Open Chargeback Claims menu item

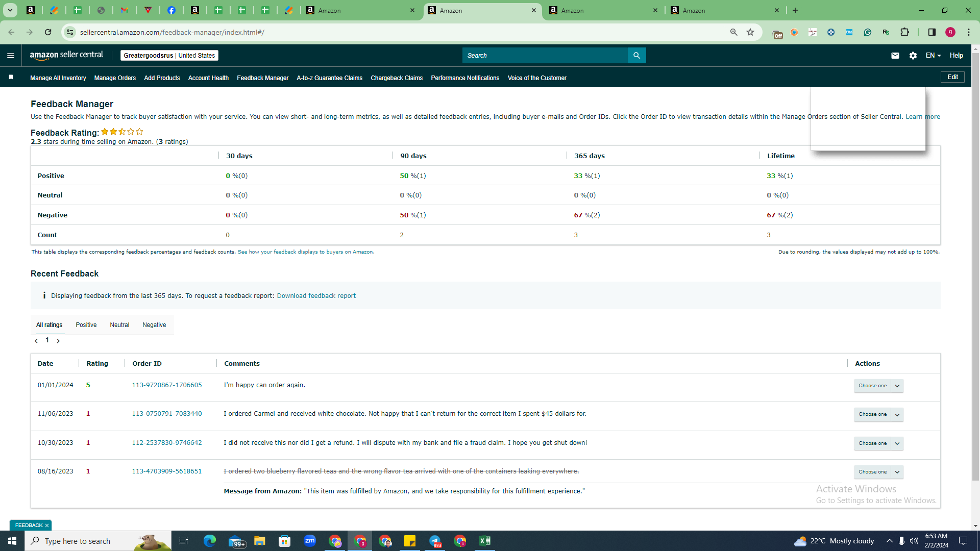[397, 78]
